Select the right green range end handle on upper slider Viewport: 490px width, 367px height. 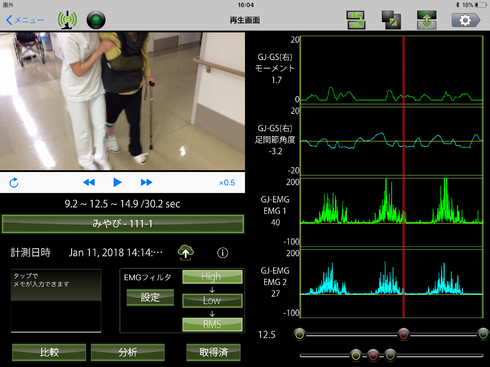pyautogui.click(x=483, y=334)
